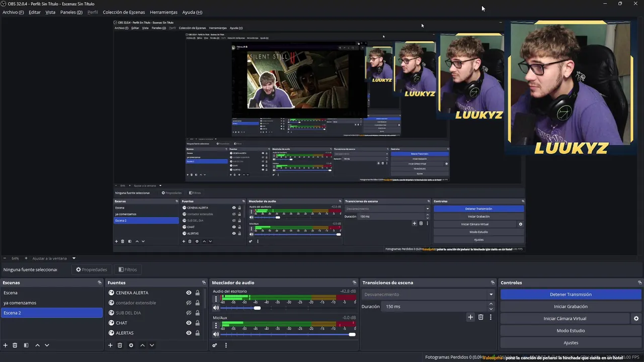Undock the Fuentes panel

(204, 283)
